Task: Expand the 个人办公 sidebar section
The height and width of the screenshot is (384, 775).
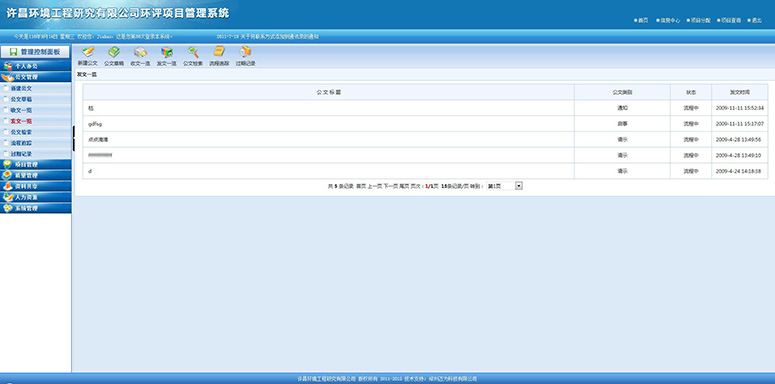Action: point(36,66)
